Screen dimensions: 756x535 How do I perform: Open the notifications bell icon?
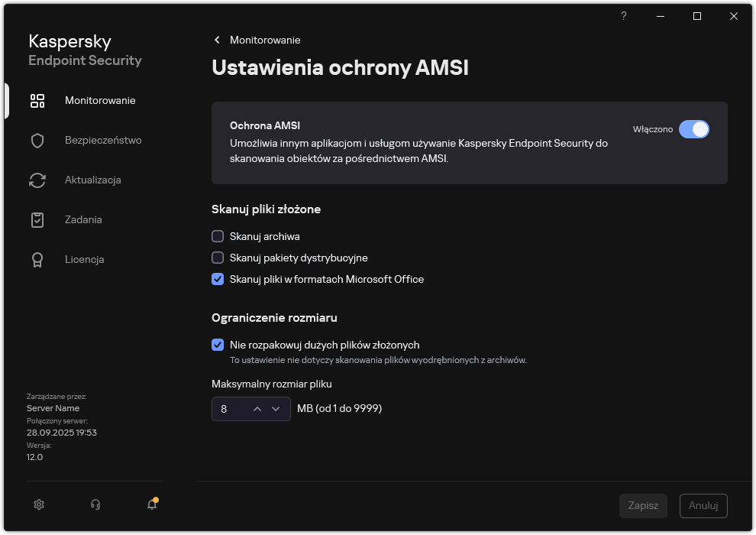tap(151, 505)
